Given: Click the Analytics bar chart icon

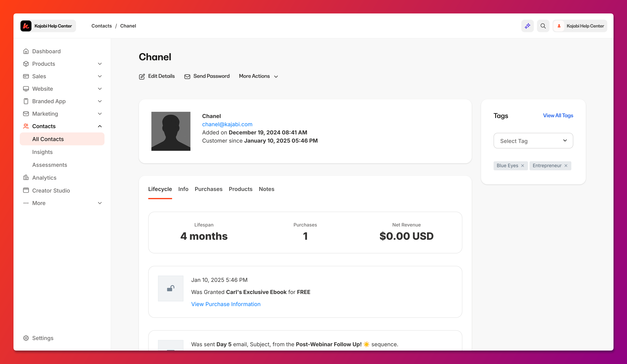Looking at the screenshot, I should [26, 177].
